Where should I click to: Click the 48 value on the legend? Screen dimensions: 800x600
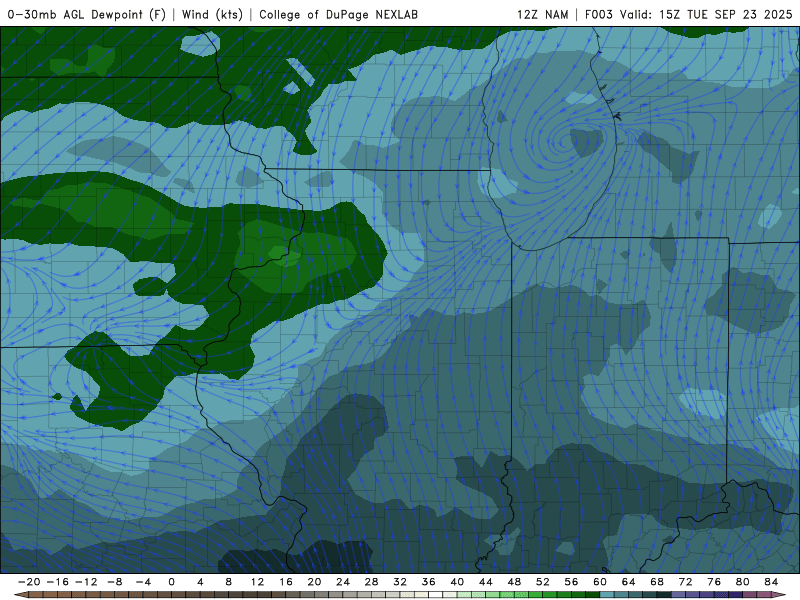tap(514, 582)
